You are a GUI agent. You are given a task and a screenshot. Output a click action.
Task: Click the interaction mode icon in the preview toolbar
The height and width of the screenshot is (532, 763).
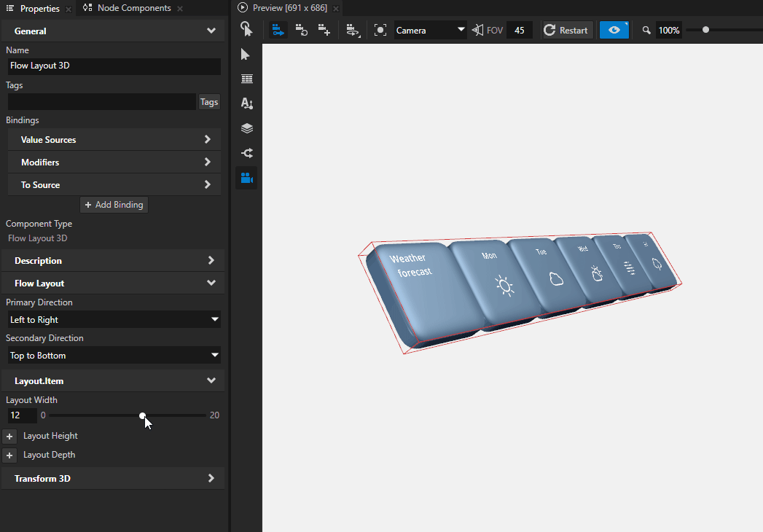(246, 29)
